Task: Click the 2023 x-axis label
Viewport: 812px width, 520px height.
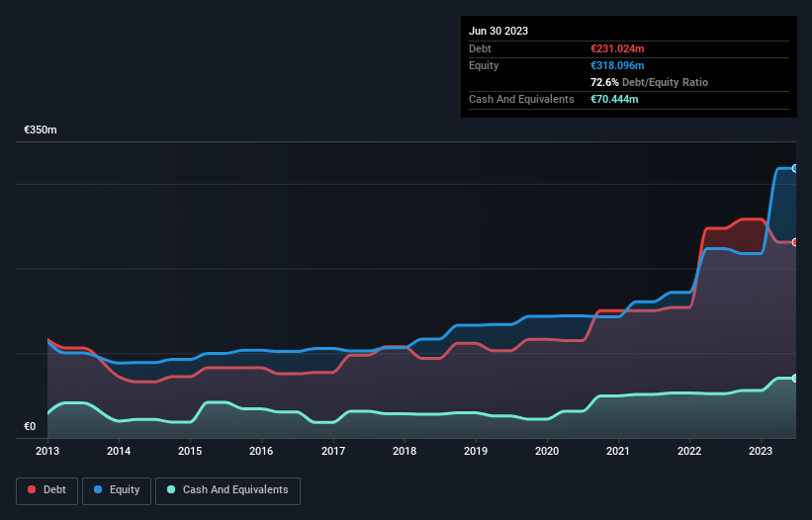Action: tap(761, 451)
